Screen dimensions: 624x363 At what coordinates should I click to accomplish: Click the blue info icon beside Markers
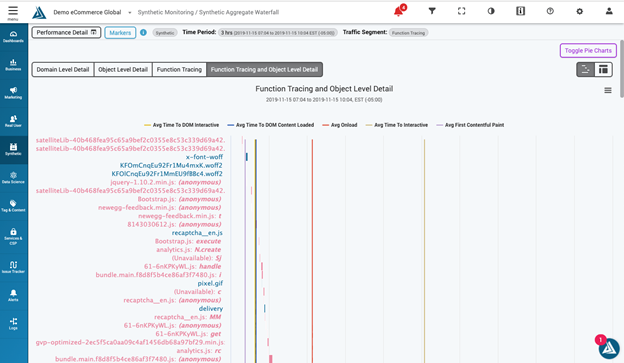click(x=143, y=33)
